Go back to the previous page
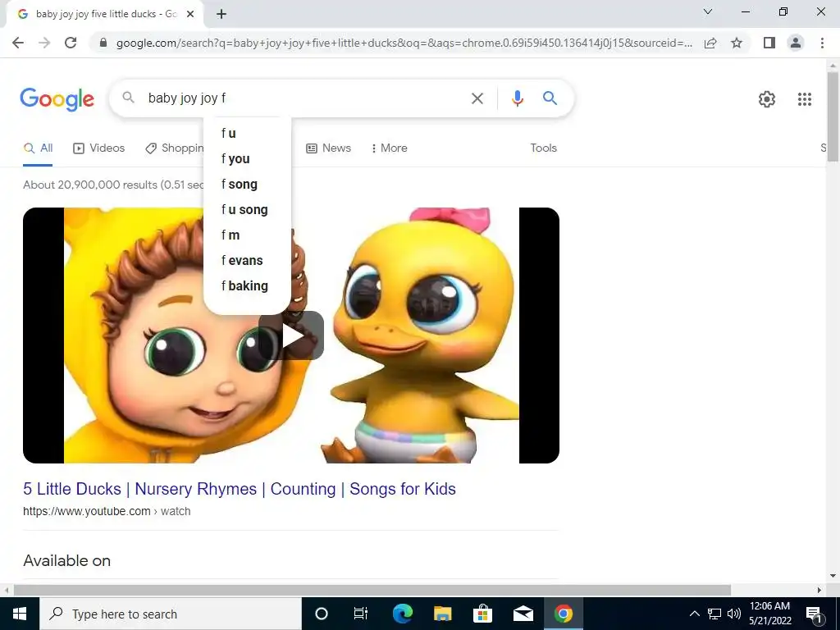Image resolution: width=840 pixels, height=630 pixels. [x=18, y=43]
